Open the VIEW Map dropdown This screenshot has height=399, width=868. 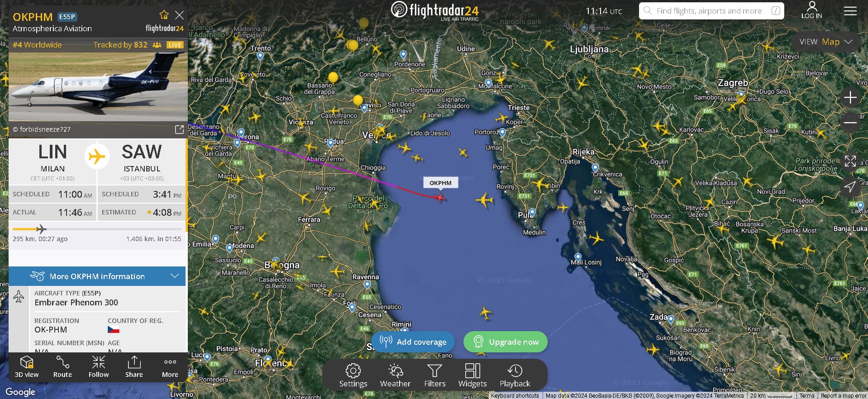[x=826, y=42]
